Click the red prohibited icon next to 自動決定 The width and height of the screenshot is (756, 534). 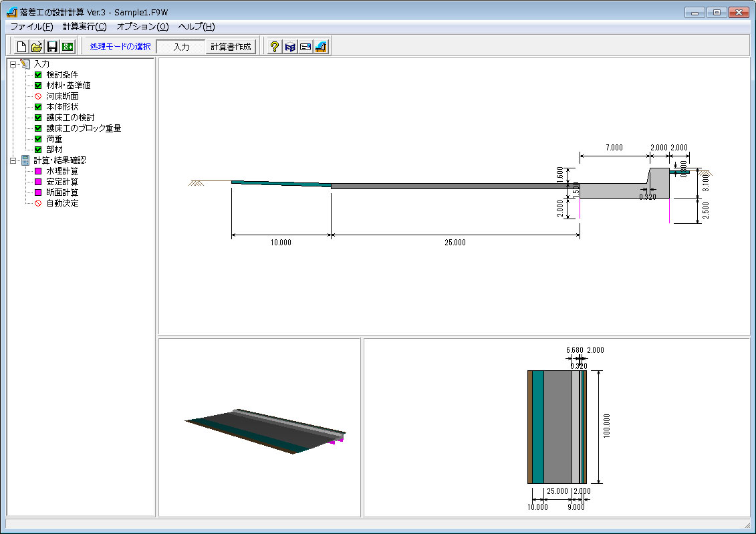pyautogui.click(x=38, y=203)
